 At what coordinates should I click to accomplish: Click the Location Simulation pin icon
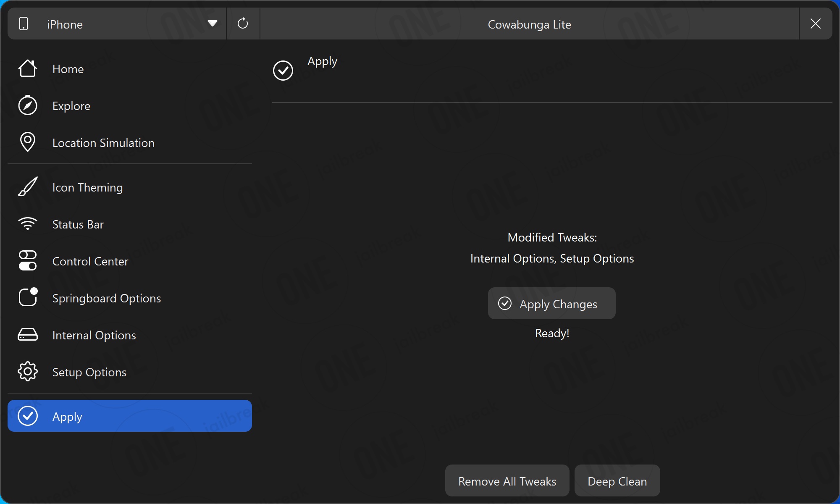pyautogui.click(x=28, y=142)
